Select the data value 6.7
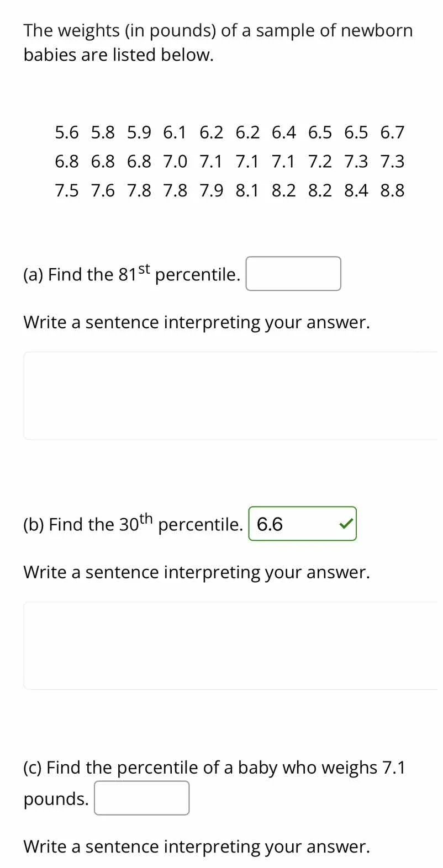This screenshot has width=443, height=868. [392, 132]
